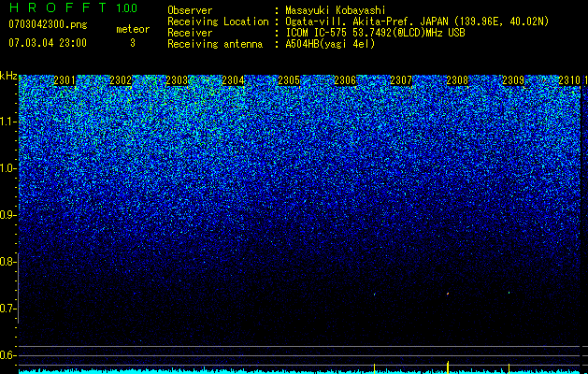Click observer name Masayuki Kobayashi

336,10
